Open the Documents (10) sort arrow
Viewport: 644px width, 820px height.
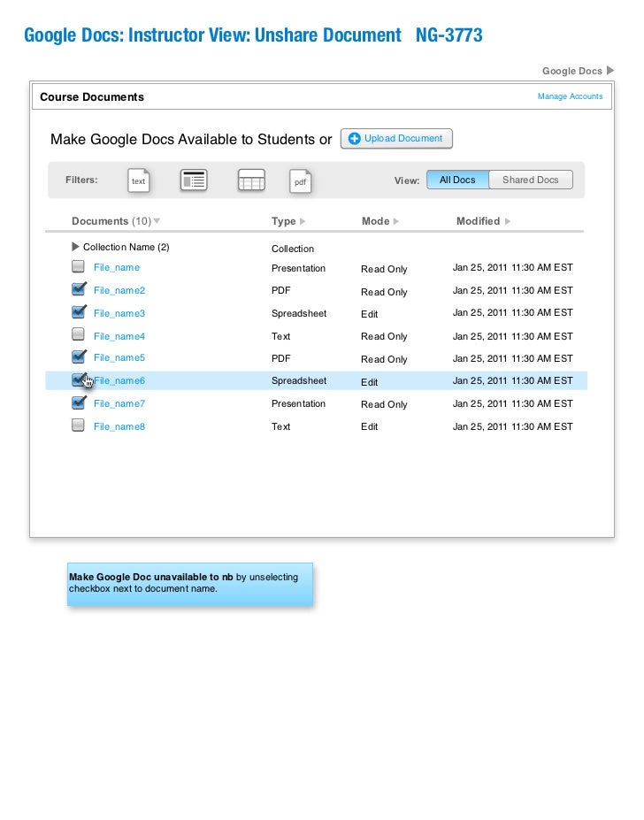157,221
